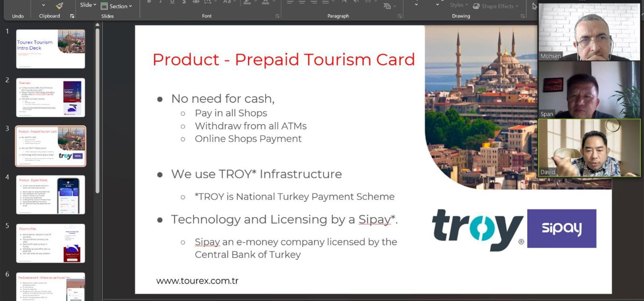Expand the Slide dropdown in the ribbon

pyautogui.click(x=88, y=5)
